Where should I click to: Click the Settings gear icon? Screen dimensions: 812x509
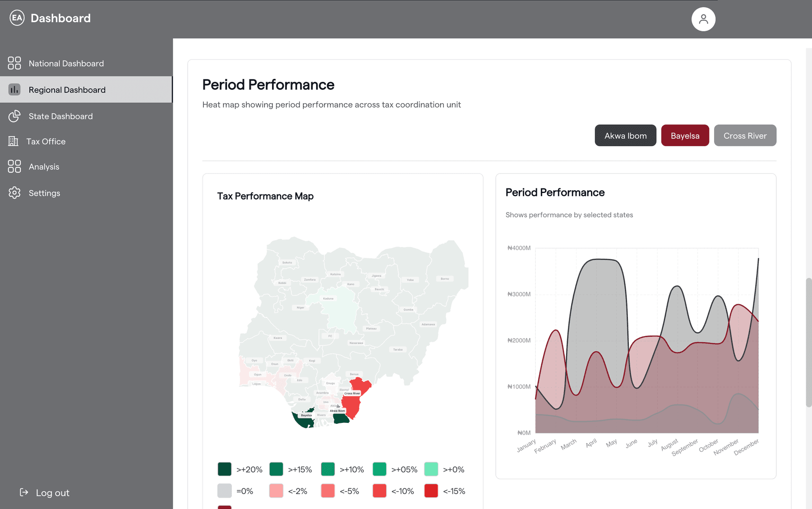(14, 193)
